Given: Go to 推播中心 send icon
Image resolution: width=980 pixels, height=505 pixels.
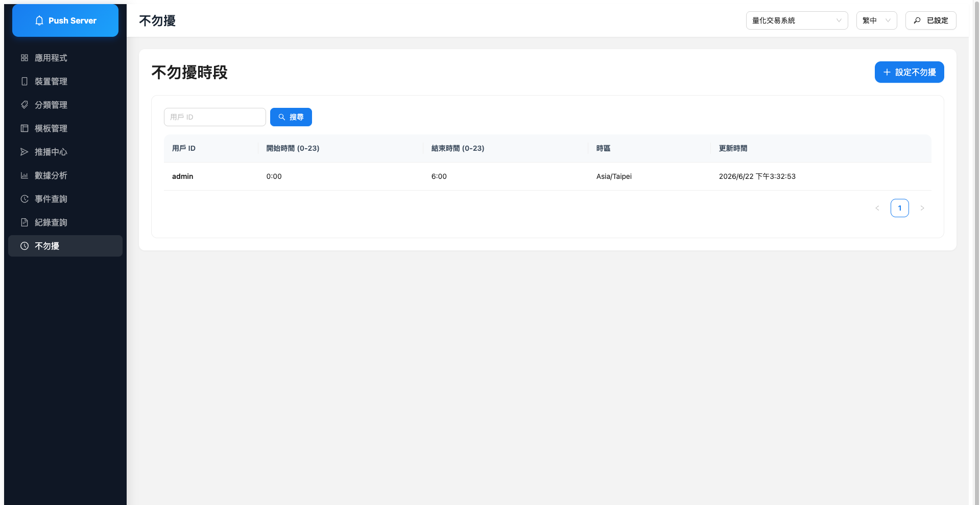Looking at the screenshot, I should point(25,152).
